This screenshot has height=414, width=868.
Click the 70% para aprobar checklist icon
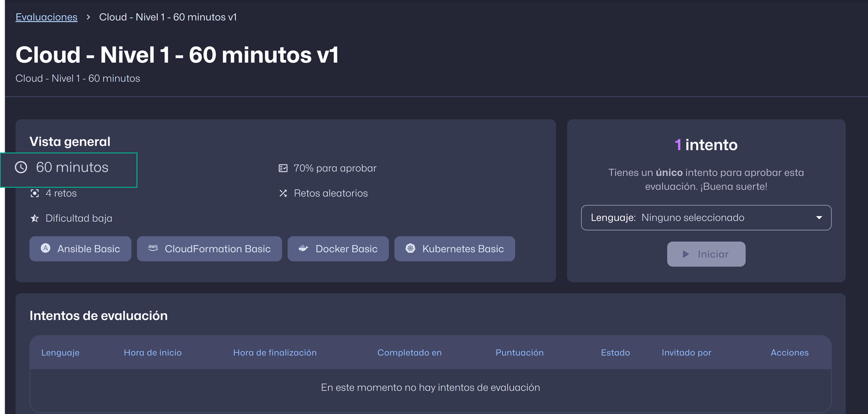tap(283, 168)
